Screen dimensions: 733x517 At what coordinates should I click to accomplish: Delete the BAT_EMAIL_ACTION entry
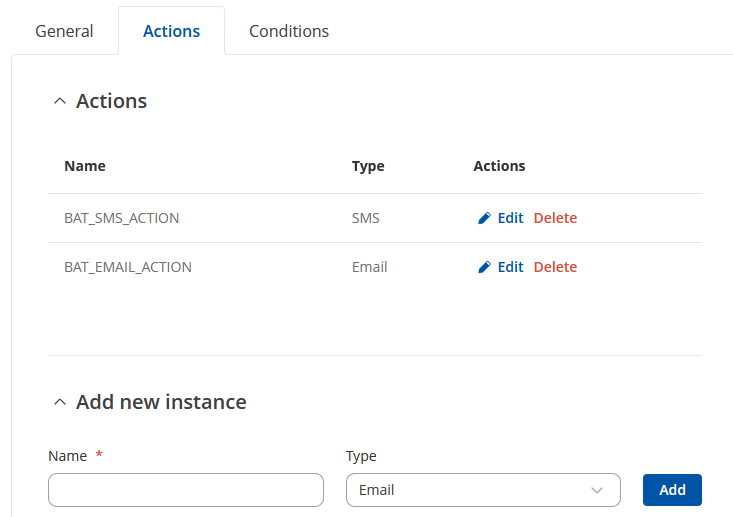click(555, 267)
